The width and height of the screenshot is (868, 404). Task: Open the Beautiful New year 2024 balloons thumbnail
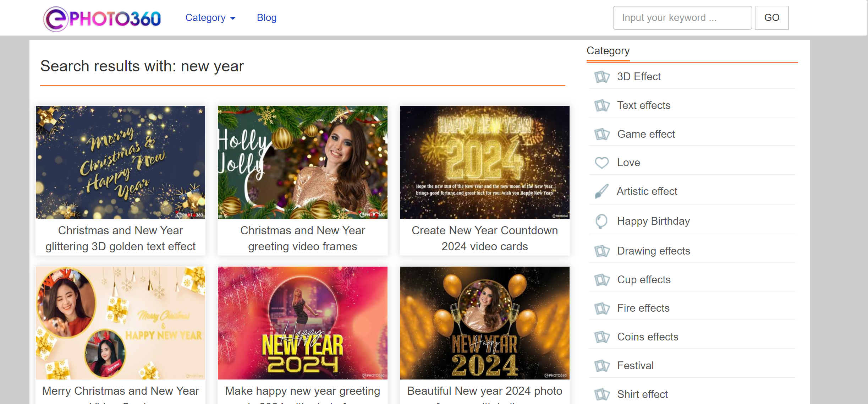484,323
